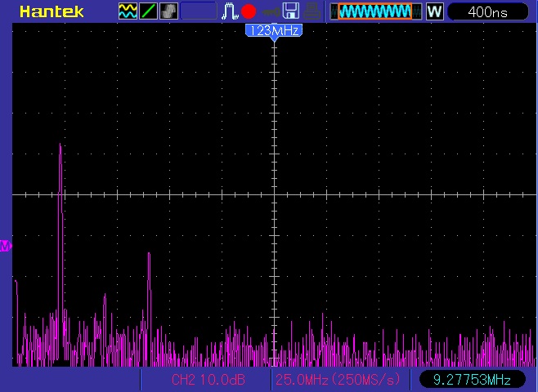Click the 25.0MHz (250MS/s) span readout
Image resolution: width=538 pixels, height=392 pixels.
coord(338,379)
